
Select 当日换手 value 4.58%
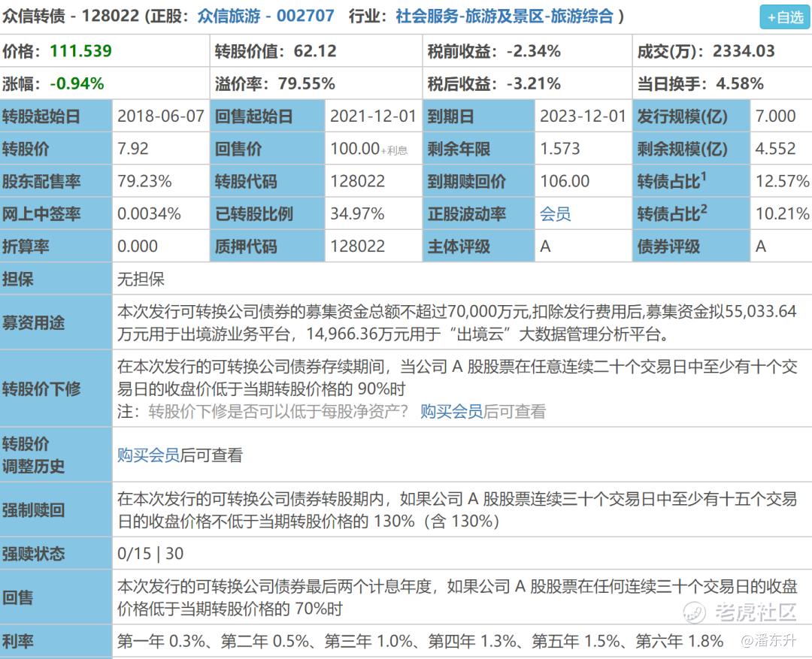click(x=740, y=83)
